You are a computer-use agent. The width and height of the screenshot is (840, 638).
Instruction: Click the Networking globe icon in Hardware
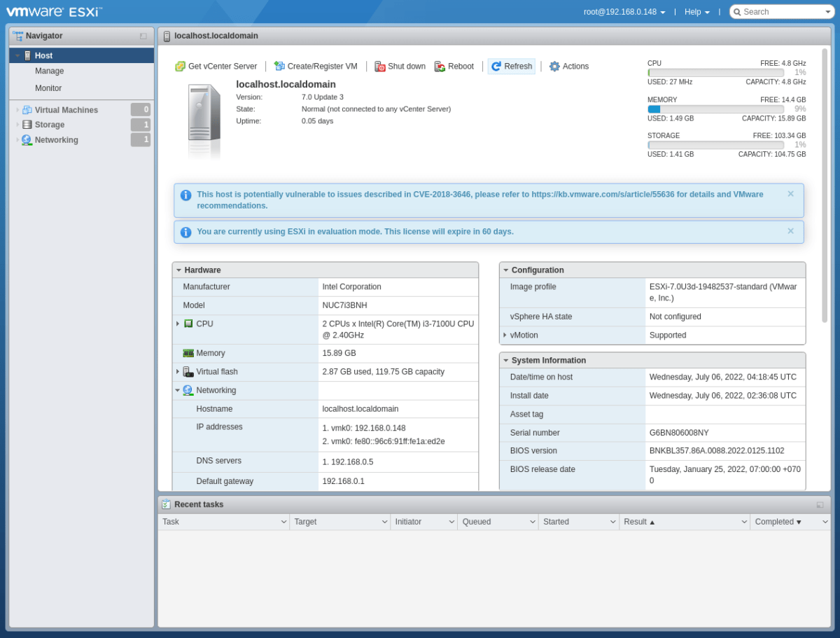(x=186, y=390)
